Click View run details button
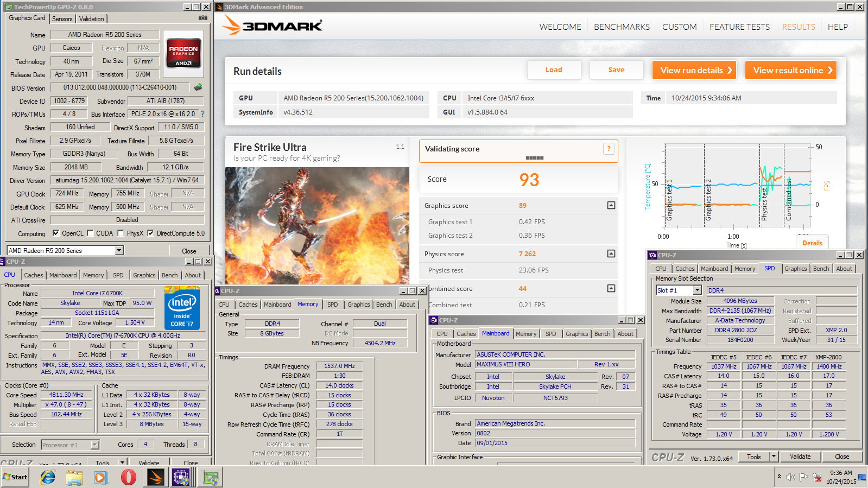 pos(694,70)
